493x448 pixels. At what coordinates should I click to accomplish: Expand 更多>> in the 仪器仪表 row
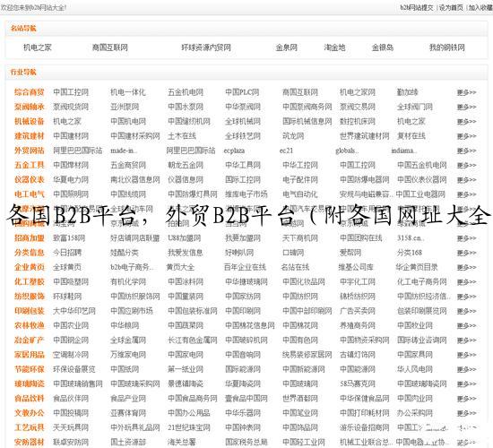coord(467,180)
